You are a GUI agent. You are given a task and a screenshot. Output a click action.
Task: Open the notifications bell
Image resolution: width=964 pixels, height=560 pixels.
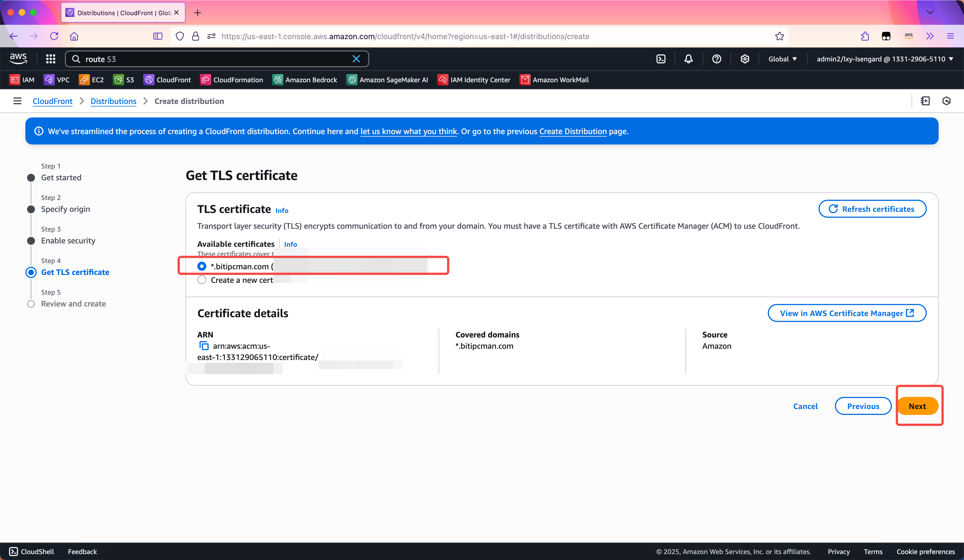pyautogui.click(x=688, y=59)
